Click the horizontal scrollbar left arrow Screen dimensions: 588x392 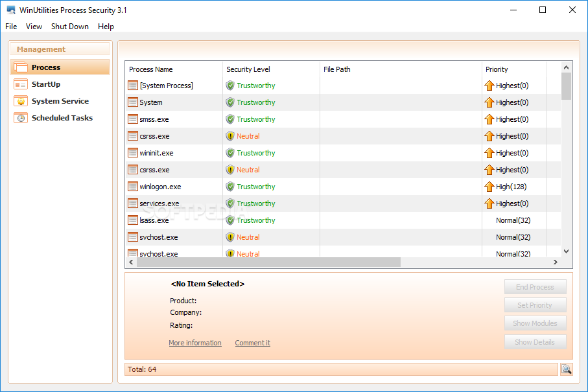(131, 262)
